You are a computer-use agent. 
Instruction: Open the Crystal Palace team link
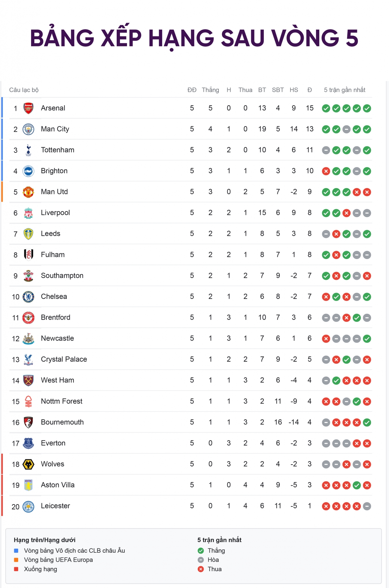tap(64, 359)
